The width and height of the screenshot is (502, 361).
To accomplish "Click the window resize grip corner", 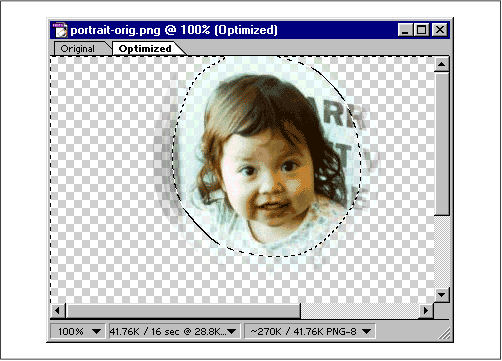I will point(443,332).
